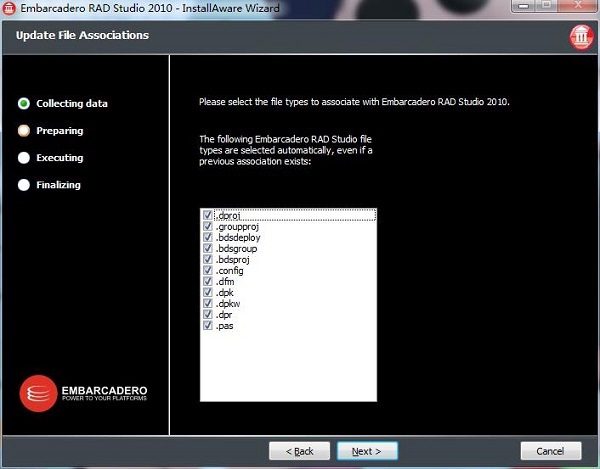The width and height of the screenshot is (600, 469).
Task: Click the red Embarcadero icon in header
Action: 582,37
